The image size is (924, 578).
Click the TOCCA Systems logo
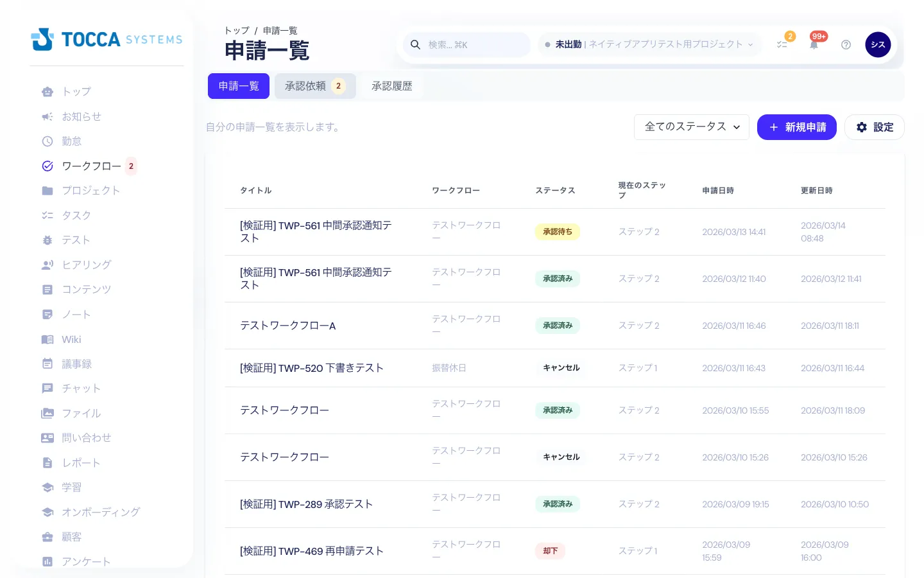click(x=107, y=39)
